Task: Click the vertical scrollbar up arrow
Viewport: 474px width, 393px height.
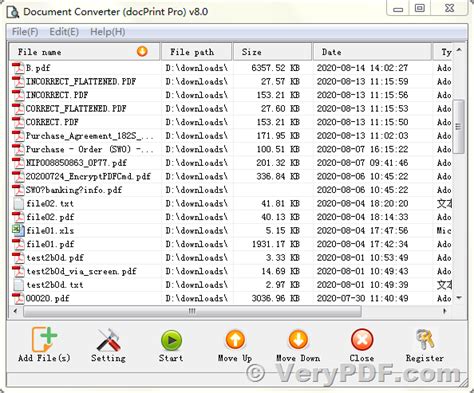Action: click(x=459, y=50)
